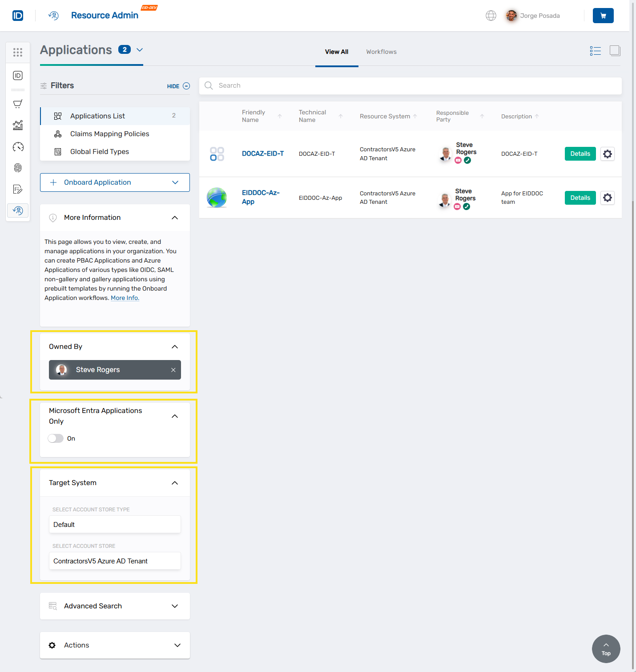Open the globe language selector
Viewport: 636px width, 672px height.
click(x=491, y=16)
